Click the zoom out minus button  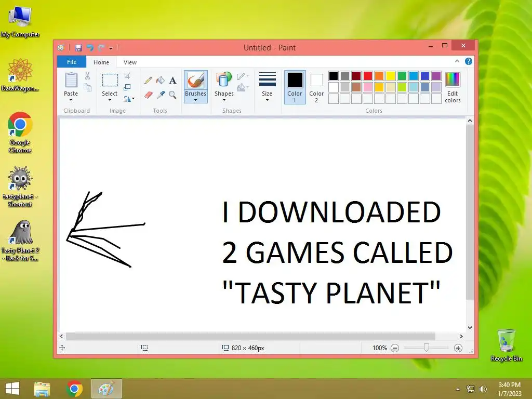(395, 348)
